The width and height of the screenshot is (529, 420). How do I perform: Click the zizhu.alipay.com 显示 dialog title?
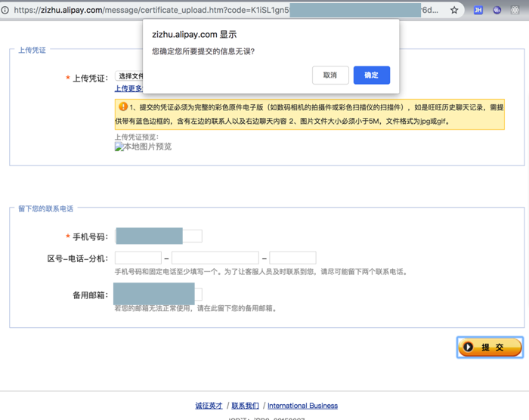coord(194,35)
